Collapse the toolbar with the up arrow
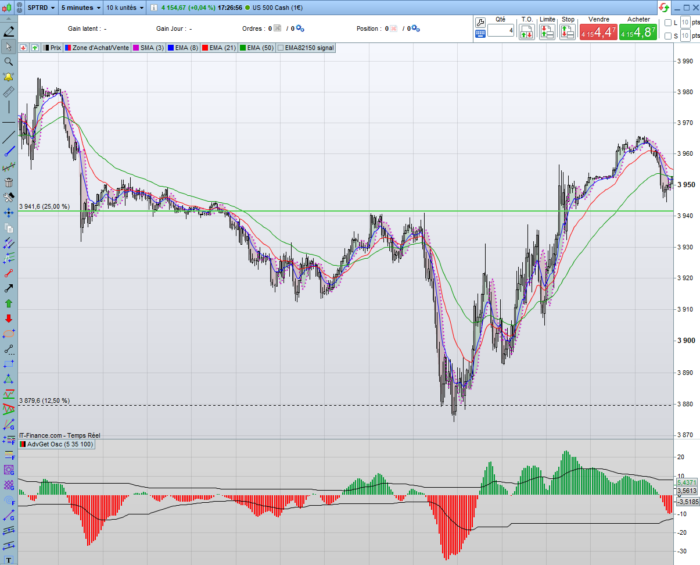The height and width of the screenshot is (565, 700). click(8, 19)
